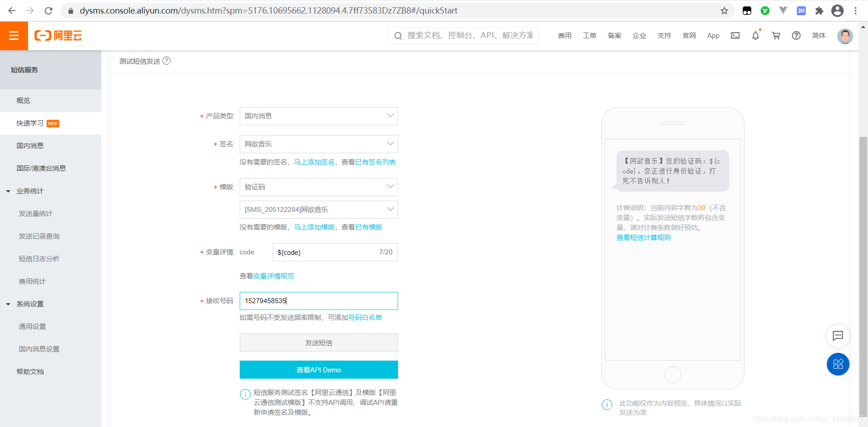Follow the 变量详情规范 link

[274, 276]
